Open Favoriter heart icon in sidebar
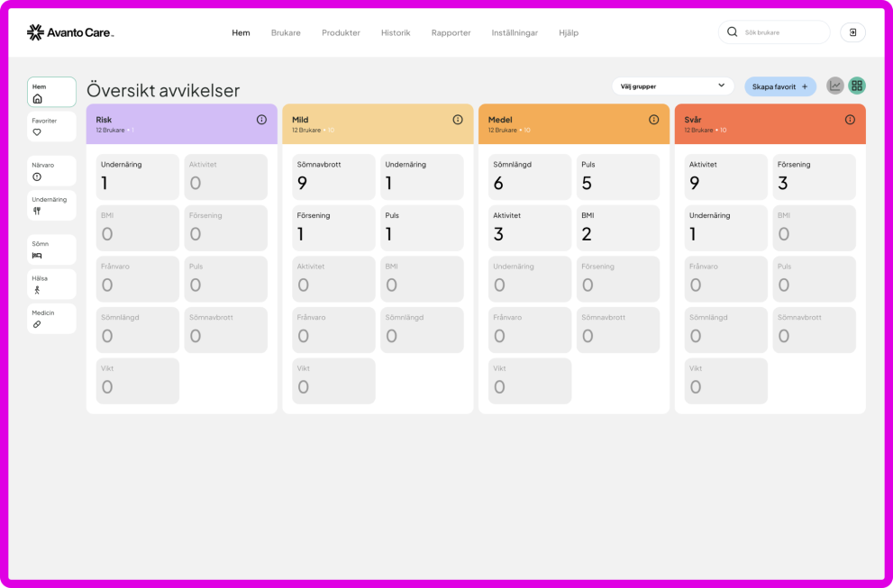 [x=37, y=132]
